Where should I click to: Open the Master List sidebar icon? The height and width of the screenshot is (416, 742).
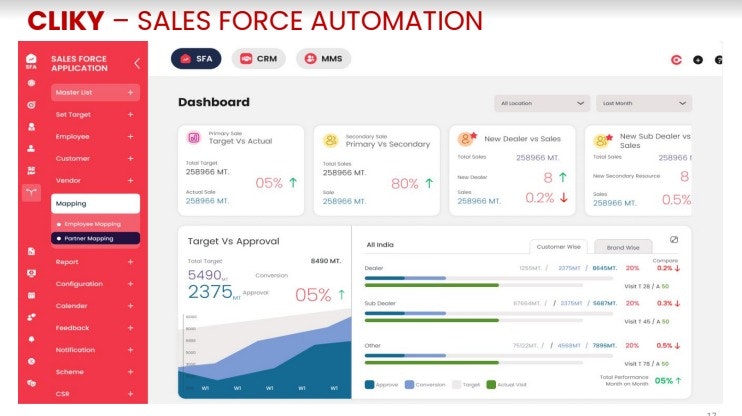[31, 83]
